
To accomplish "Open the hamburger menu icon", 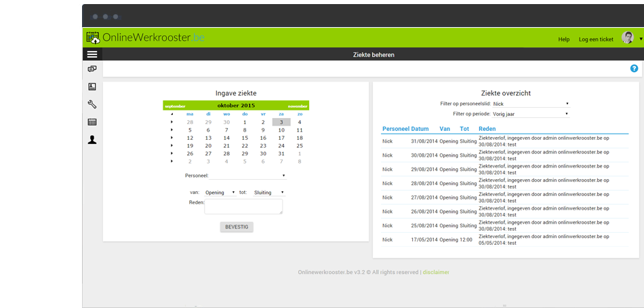I will [92, 54].
